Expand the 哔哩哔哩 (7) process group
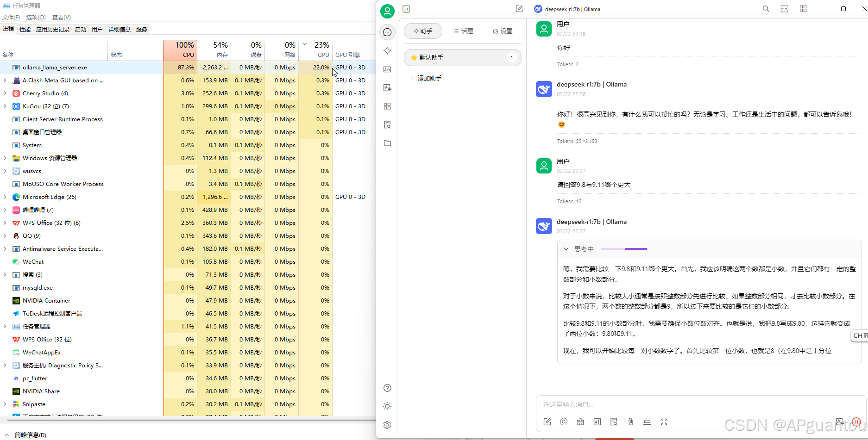 click(x=5, y=210)
